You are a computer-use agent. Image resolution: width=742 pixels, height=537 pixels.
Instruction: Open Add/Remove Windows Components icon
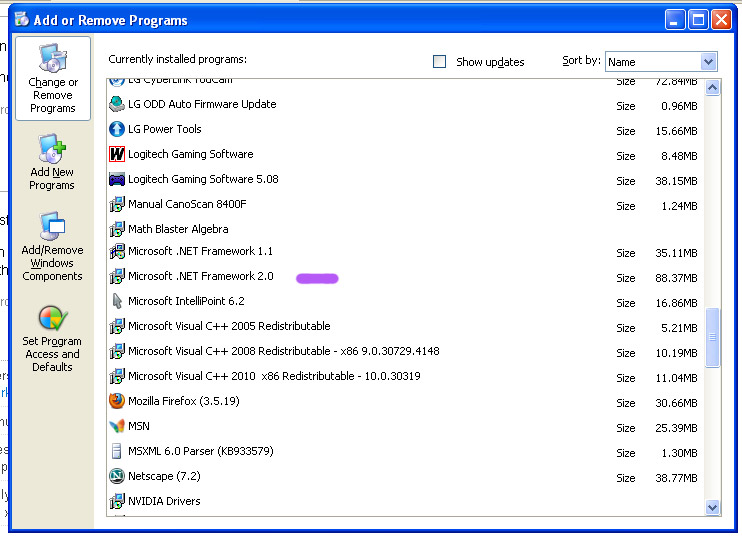52,226
